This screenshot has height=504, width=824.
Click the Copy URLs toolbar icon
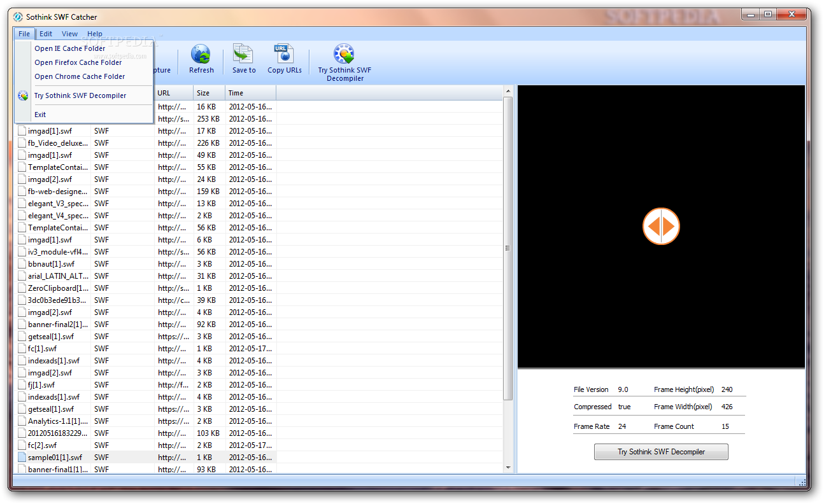point(284,54)
